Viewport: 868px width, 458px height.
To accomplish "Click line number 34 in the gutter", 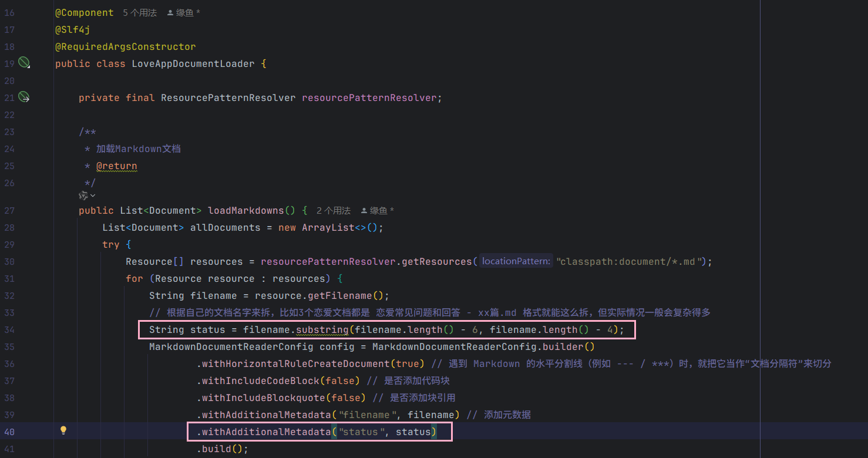I will pos(9,329).
